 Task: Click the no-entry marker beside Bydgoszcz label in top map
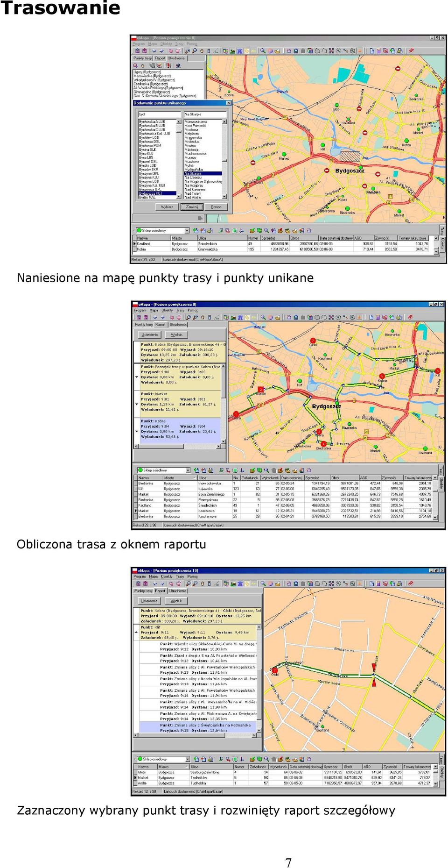pos(327,171)
